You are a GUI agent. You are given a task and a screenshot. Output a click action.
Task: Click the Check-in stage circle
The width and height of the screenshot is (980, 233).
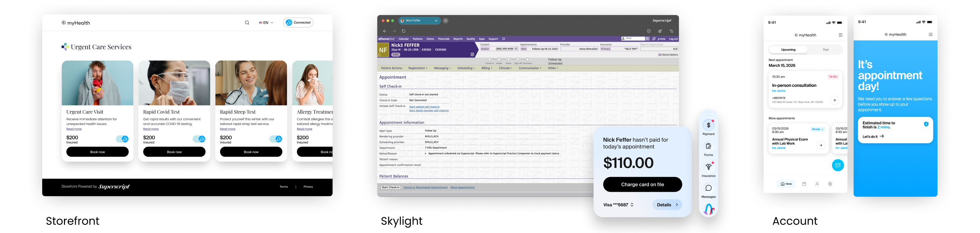(490, 60)
